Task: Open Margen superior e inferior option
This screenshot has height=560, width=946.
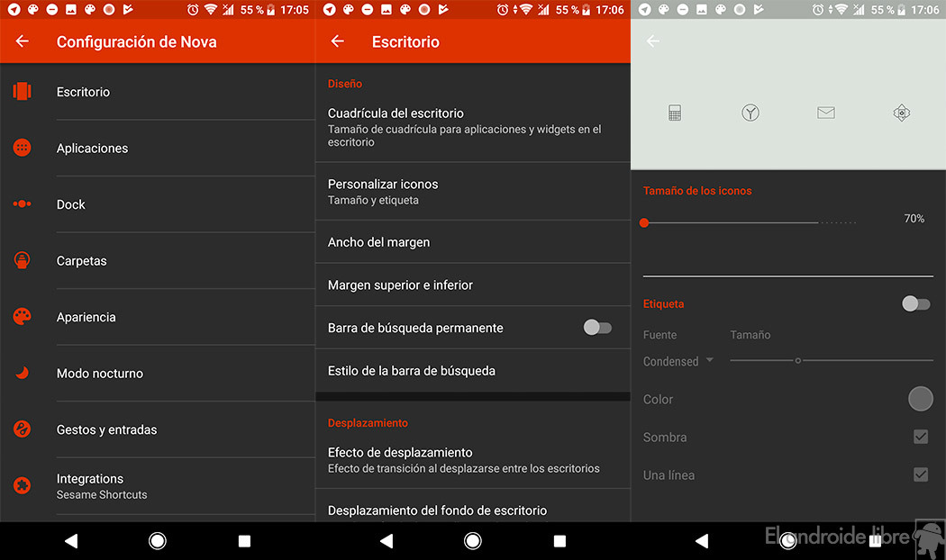Action: coord(473,285)
